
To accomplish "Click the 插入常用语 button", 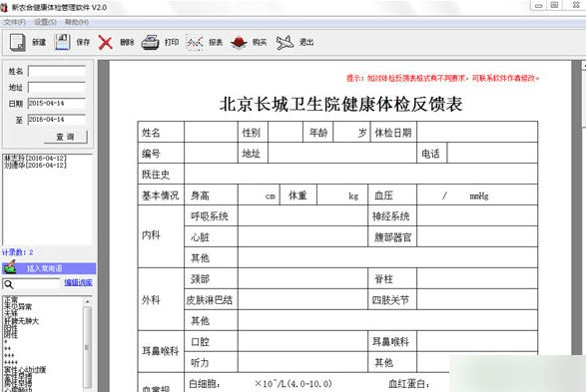I will click(x=49, y=268).
